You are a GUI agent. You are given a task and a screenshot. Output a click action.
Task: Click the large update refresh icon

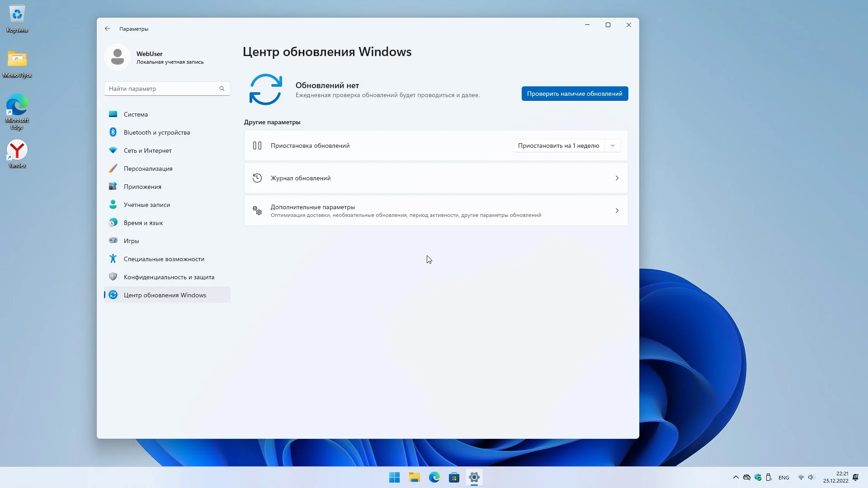point(265,89)
